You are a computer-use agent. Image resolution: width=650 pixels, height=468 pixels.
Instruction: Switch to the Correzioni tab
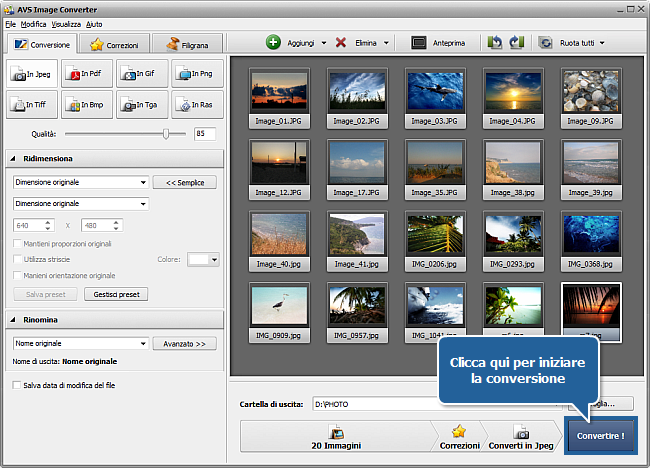click(114, 44)
